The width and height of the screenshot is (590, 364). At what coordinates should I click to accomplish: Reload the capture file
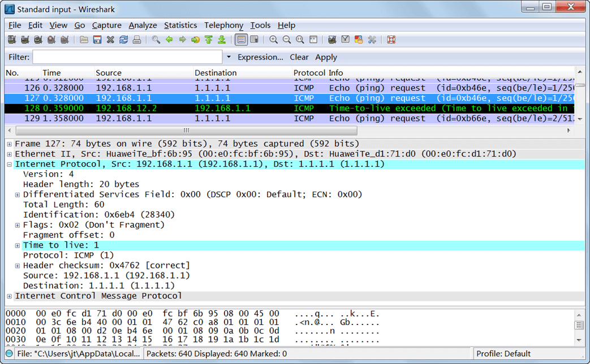(123, 40)
